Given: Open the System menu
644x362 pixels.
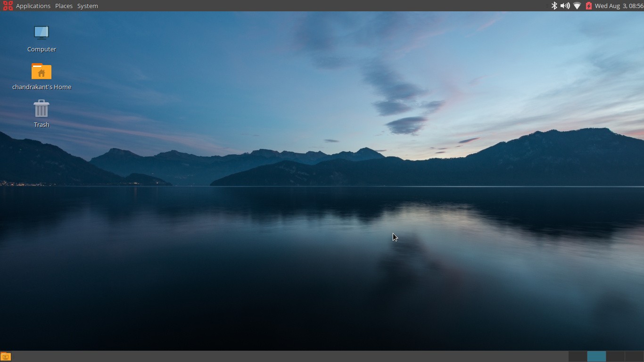Looking at the screenshot, I should (88, 6).
